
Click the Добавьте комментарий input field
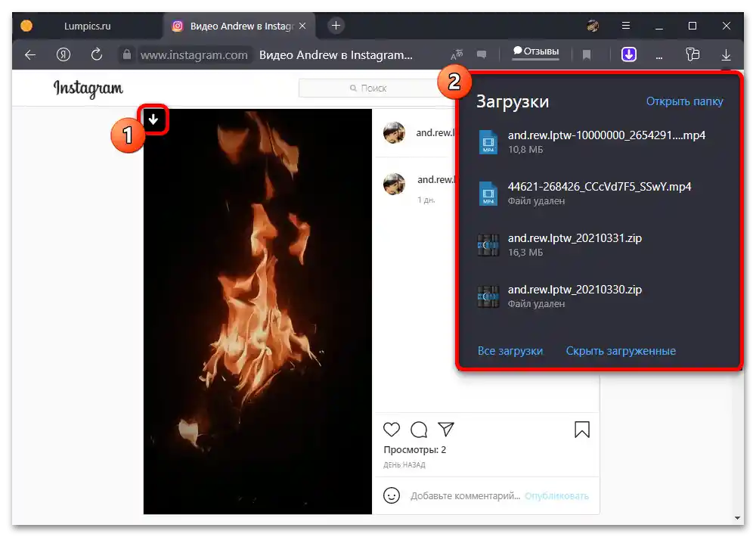(465, 496)
